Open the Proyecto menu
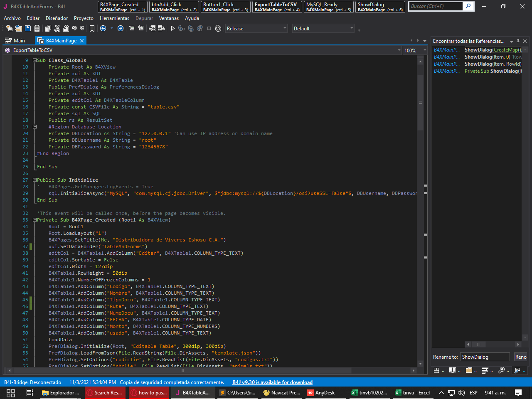The image size is (532, 399). click(84, 18)
